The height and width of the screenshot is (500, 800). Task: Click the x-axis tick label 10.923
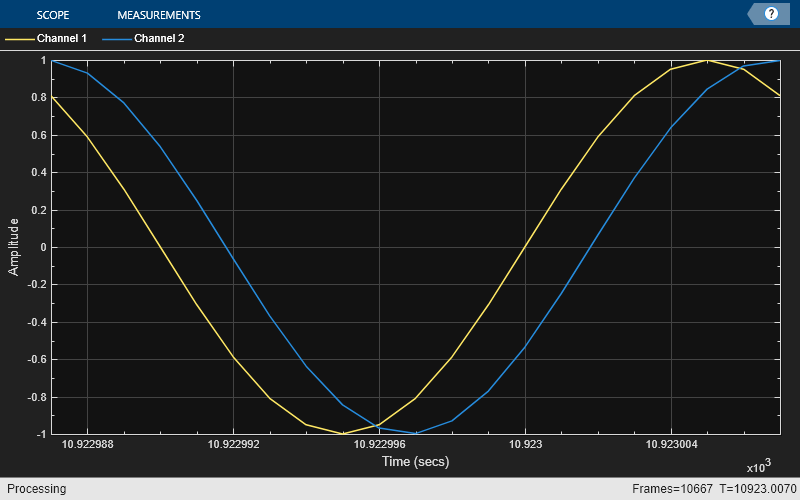(x=526, y=444)
